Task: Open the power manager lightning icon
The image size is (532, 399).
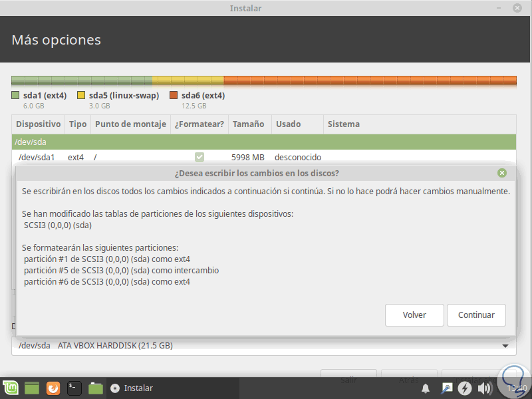Action: click(465, 388)
